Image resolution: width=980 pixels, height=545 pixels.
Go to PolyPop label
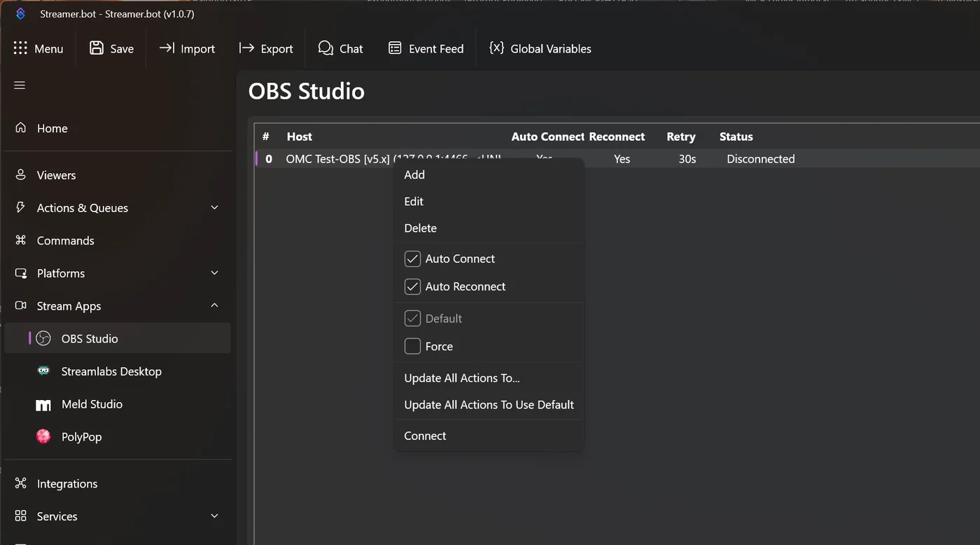[x=81, y=437]
